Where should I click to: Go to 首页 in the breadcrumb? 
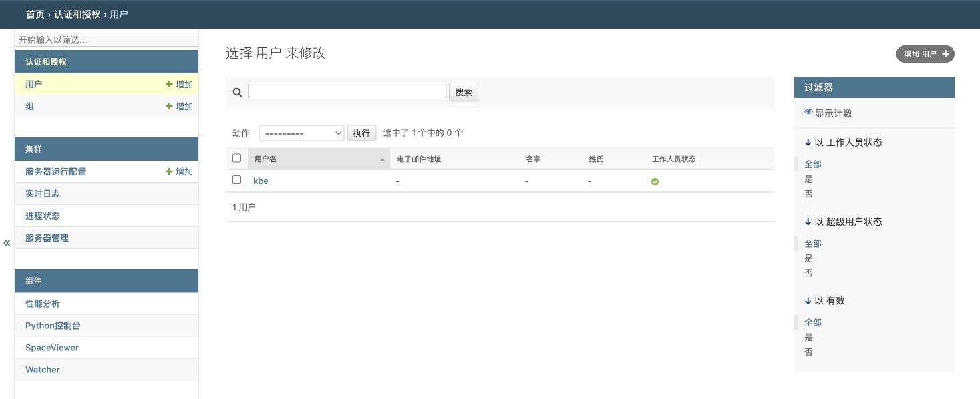[35, 14]
